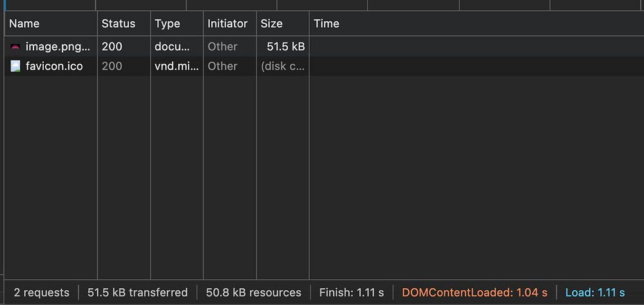Sort by the Initiator column header
Viewport: 644px width, 305px height.
[227, 23]
